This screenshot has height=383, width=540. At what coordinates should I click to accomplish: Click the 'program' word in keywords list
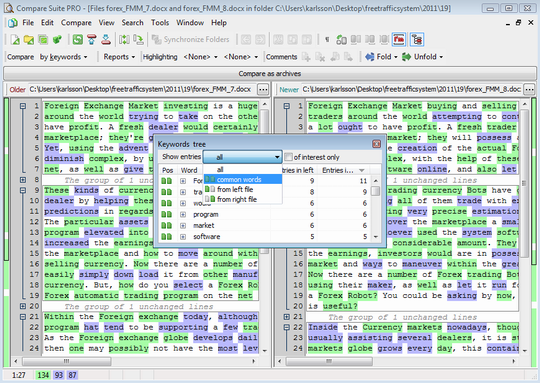[x=206, y=215]
